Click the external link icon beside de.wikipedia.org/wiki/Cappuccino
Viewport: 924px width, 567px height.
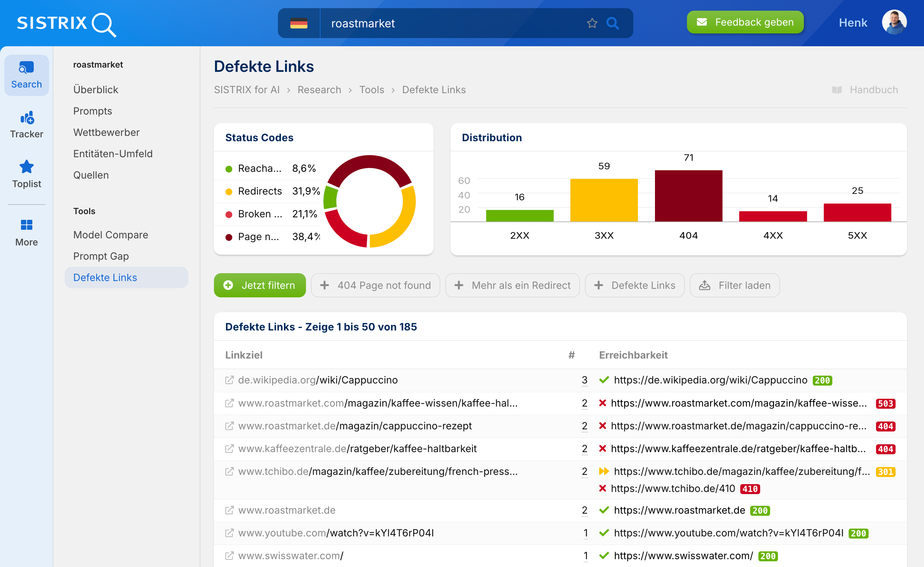[x=229, y=380]
